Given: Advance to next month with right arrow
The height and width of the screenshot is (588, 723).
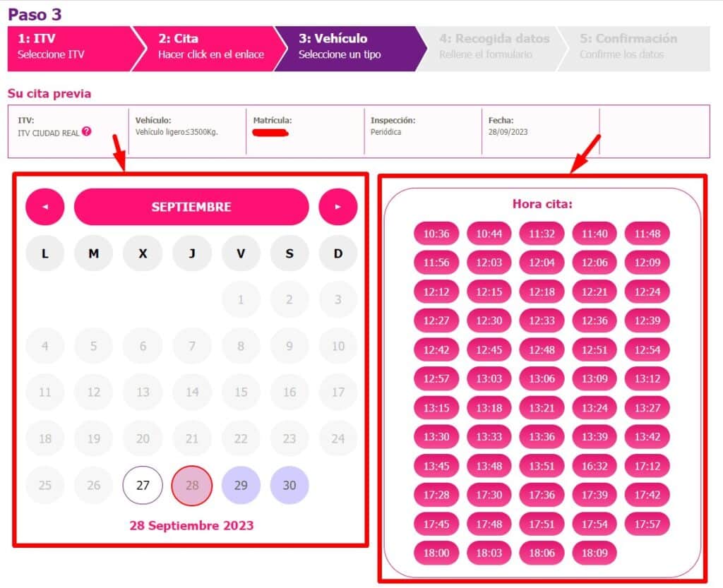Looking at the screenshot, I should tap(337, 206).
